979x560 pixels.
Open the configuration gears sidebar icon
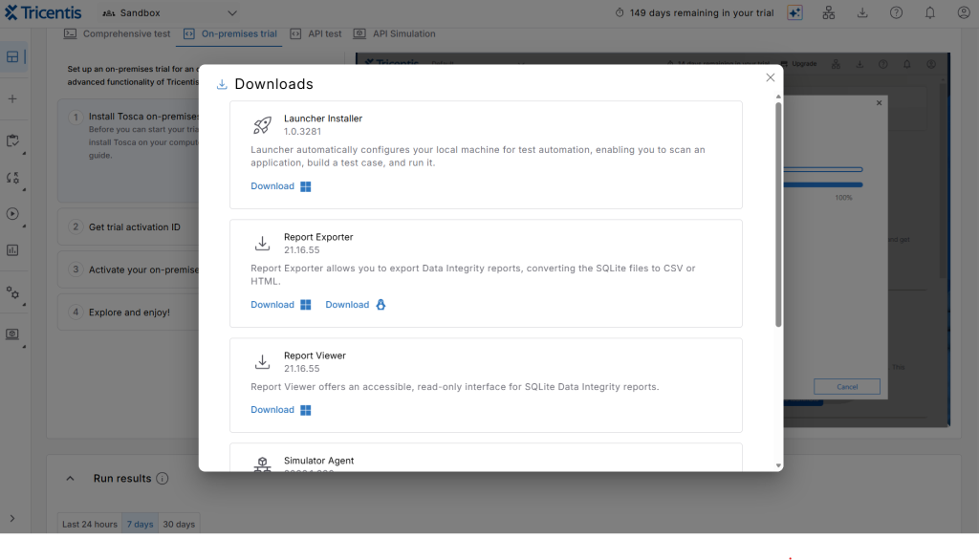pyautogui.click(x=12, y=292)
